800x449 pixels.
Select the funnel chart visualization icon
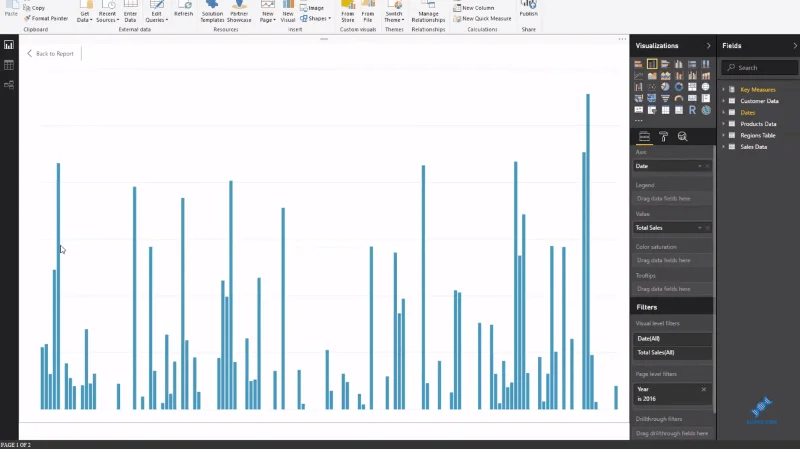click(x=665, y=98)
